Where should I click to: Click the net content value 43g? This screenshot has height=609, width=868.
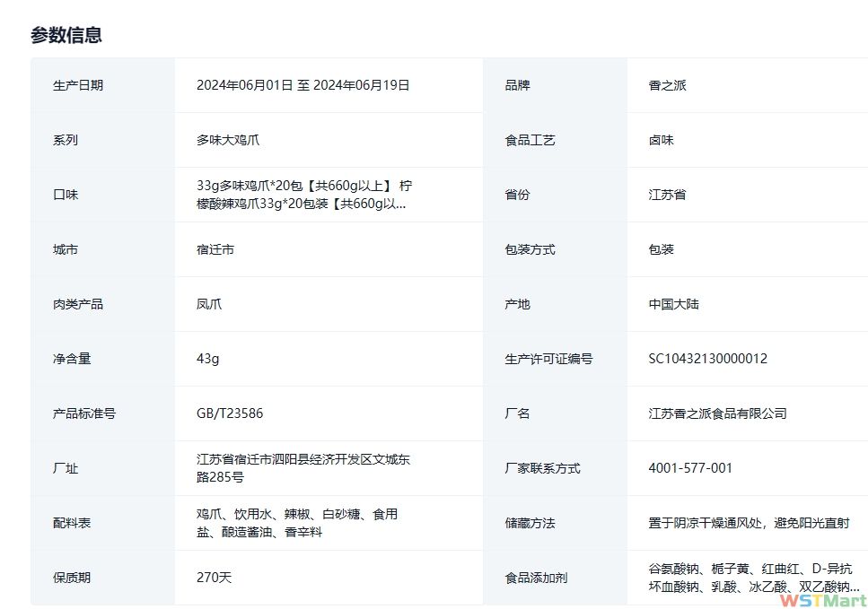[x=207, y=359]
